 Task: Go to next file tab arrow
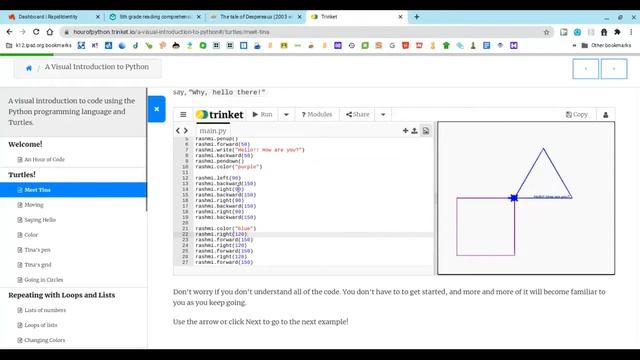(186, 131)
